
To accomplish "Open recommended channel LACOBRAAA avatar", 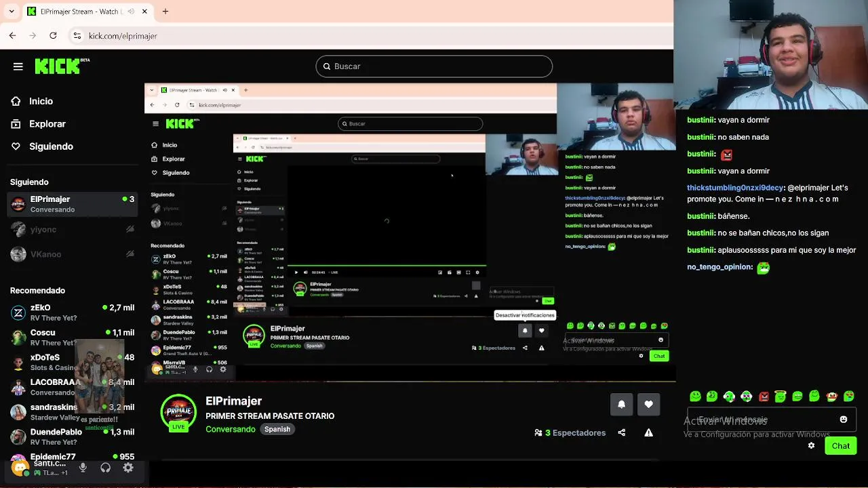I will click(18, 387).
